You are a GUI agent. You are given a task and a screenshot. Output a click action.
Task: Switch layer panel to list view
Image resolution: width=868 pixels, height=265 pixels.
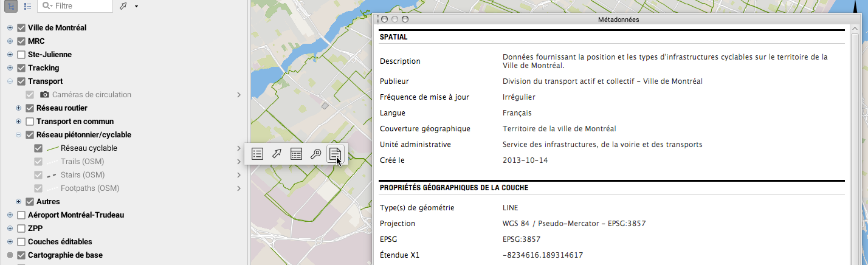[x=27, y=6]
